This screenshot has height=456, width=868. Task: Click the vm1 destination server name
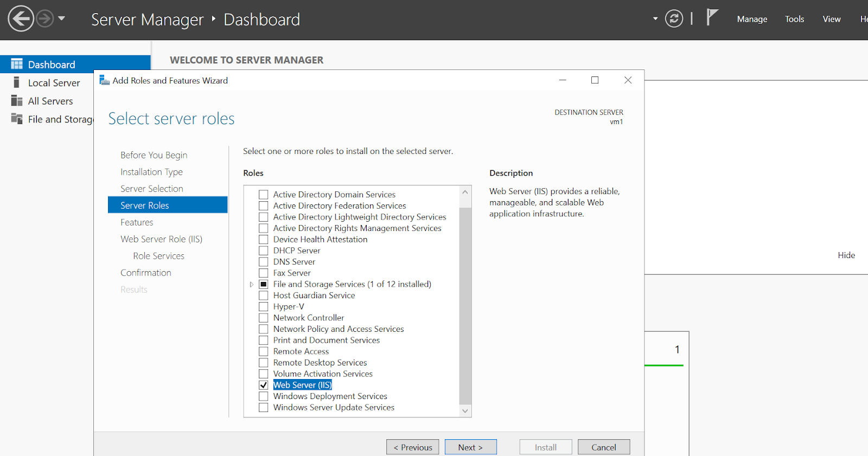(x=616, y=122)
